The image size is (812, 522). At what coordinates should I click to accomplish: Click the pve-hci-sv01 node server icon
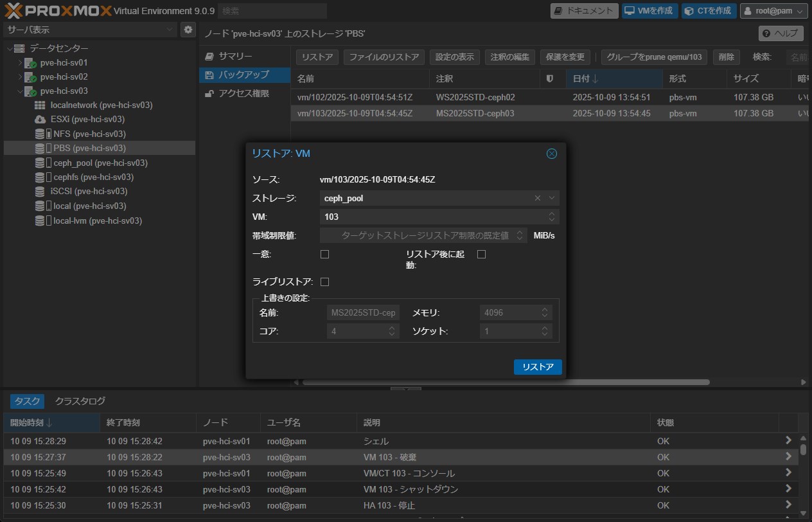pyautogui.click(x=30, y=63)
